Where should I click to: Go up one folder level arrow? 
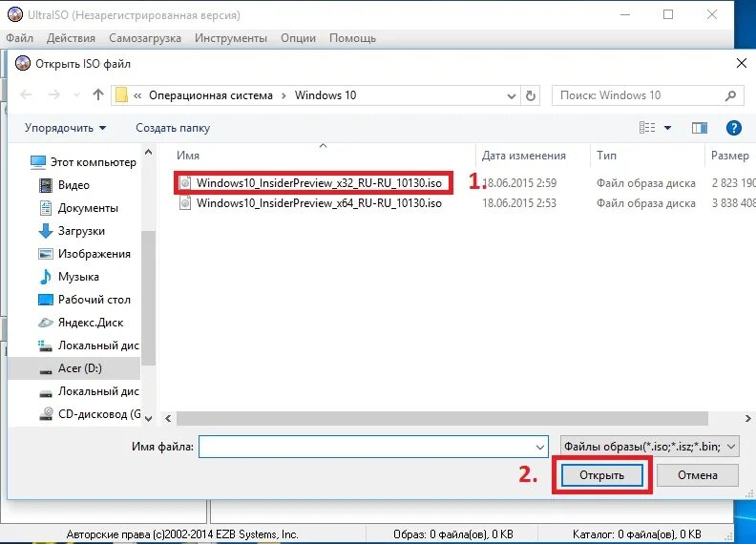pos(98,95)
